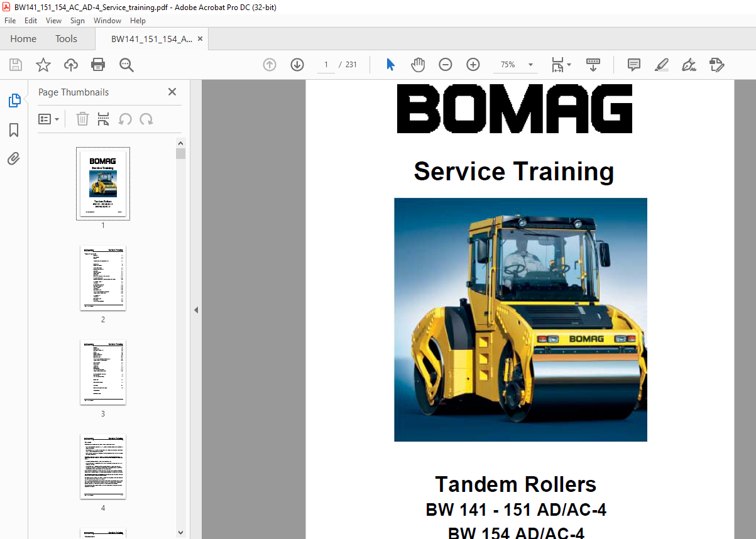Image resolution: width=756 pixels, height=539 pixels.
Task: Activate the Hand pan tool
Action: [418, 65]
